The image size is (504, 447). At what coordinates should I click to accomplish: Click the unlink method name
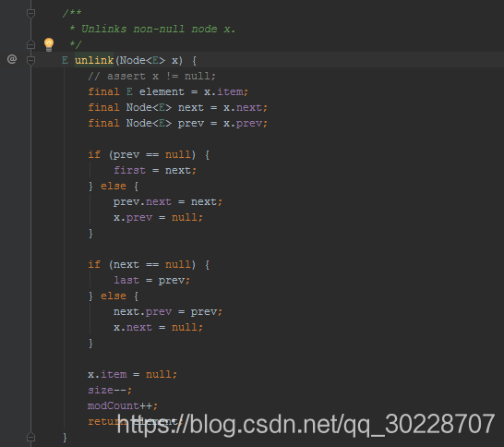point(94,60)
